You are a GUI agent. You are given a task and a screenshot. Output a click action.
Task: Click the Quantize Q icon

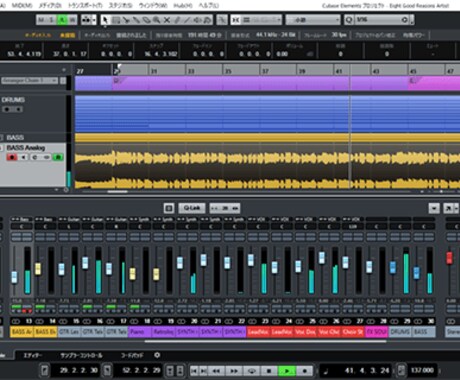click(x=349, y=20)
